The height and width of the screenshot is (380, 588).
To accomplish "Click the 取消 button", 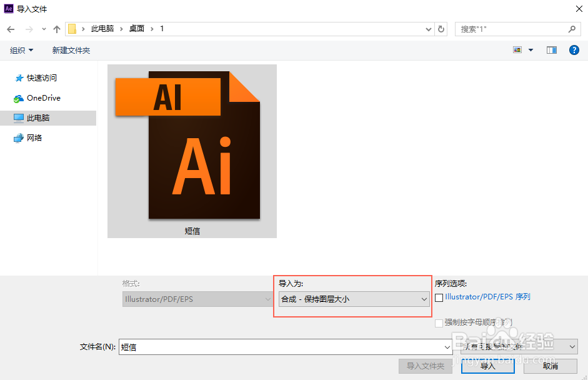I will (x=550, y=366).
